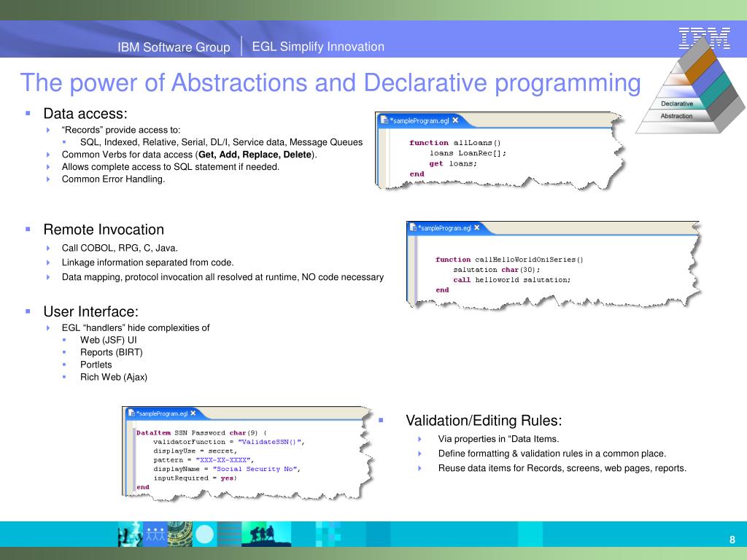The width and height of the screenshot is (747, 560).
Task: Click the 'Validation/Editing Rules:' heading
Action: (x=484, y=421)
